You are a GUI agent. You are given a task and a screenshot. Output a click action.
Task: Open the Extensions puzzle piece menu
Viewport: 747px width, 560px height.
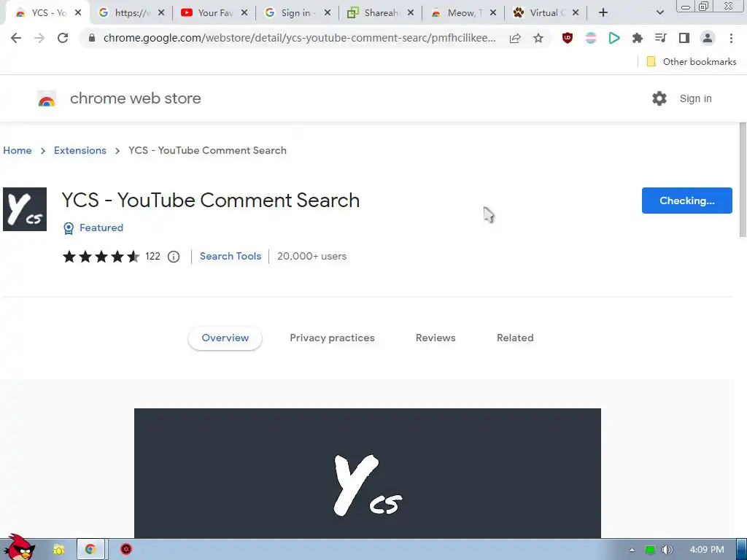pyautogui.click(x=638, y=38)
